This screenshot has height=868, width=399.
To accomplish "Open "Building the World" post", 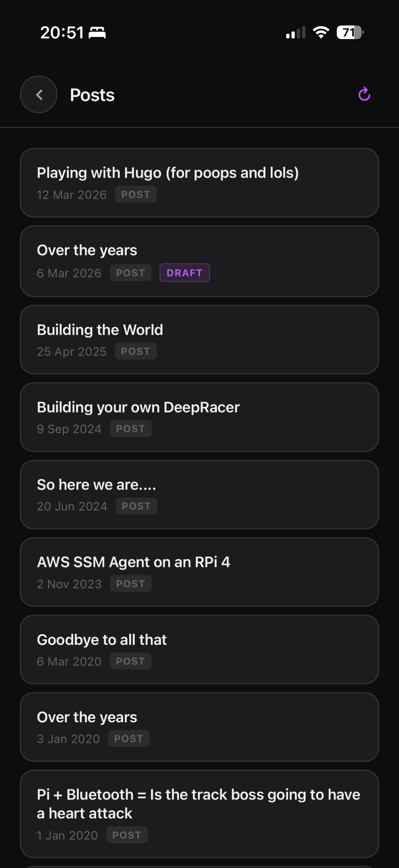I will (x=199, y=339).
